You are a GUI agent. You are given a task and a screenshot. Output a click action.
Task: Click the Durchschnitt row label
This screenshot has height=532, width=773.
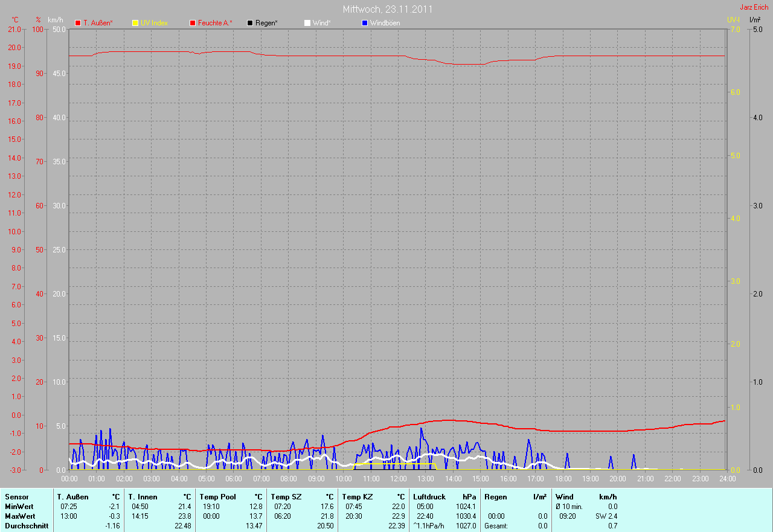(27, 526)
